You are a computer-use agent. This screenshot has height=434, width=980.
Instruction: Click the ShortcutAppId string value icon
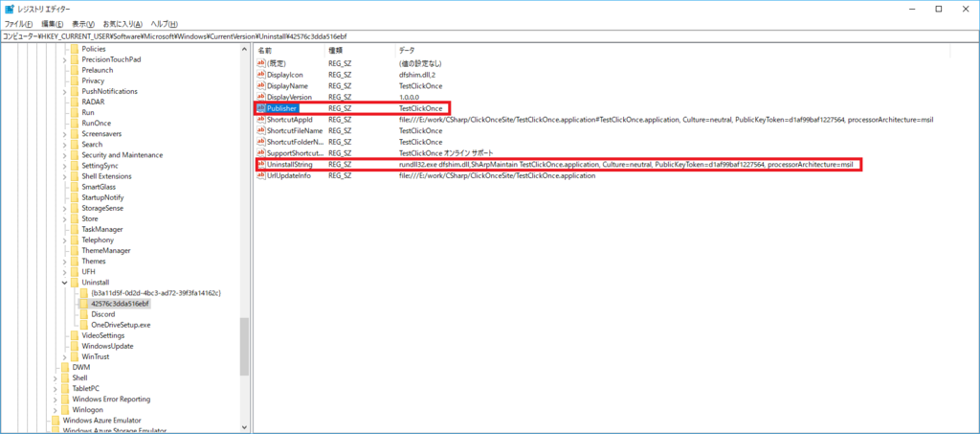261,120
